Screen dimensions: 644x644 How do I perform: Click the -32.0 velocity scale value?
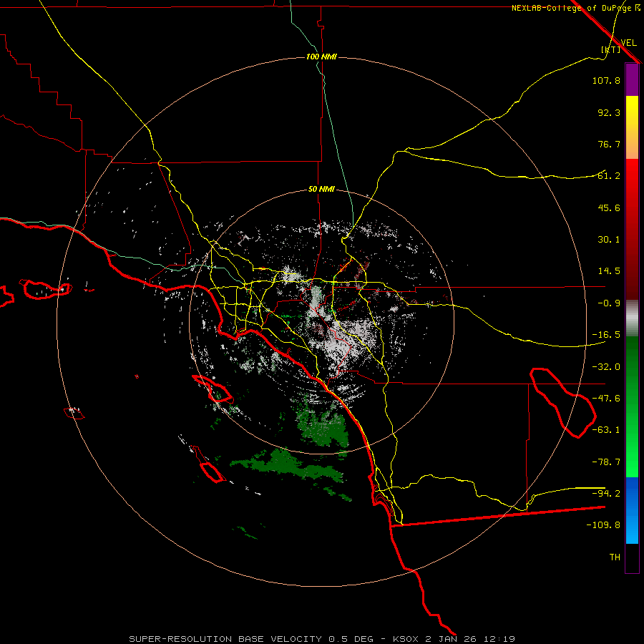606,367
